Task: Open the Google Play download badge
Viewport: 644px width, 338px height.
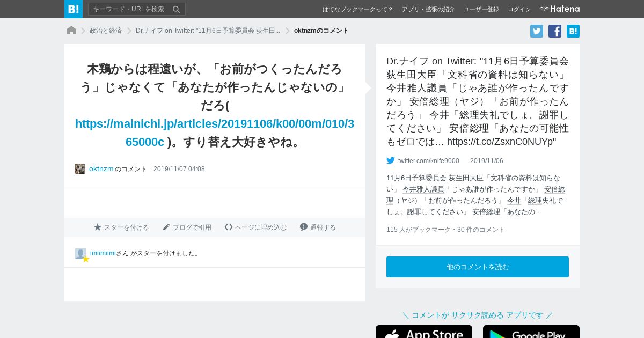Action: [x=531, y=332]
